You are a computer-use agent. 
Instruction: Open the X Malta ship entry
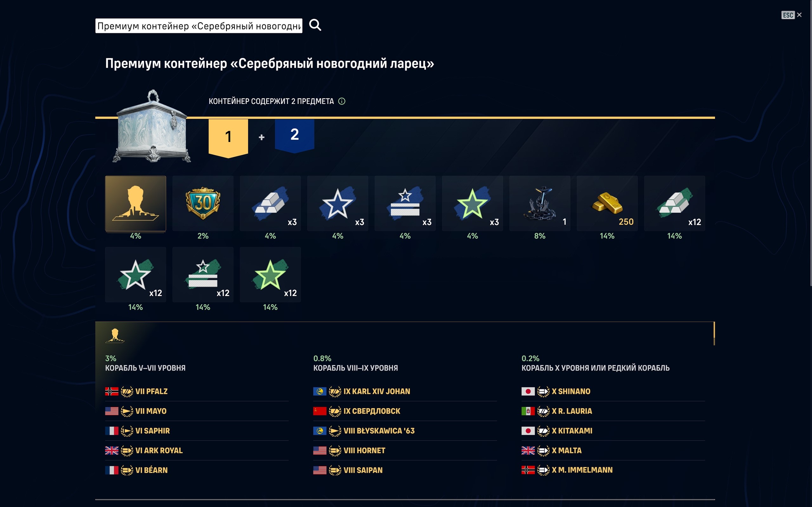click(x=569, y=450)
